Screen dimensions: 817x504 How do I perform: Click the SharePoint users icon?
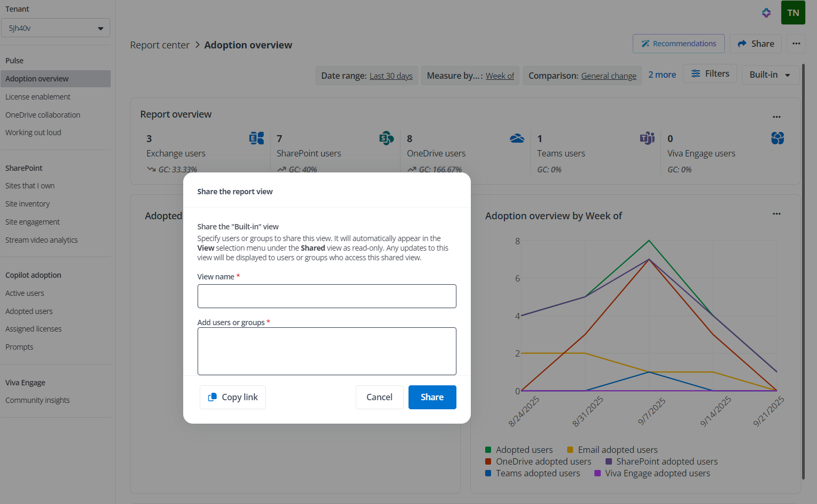386,138
